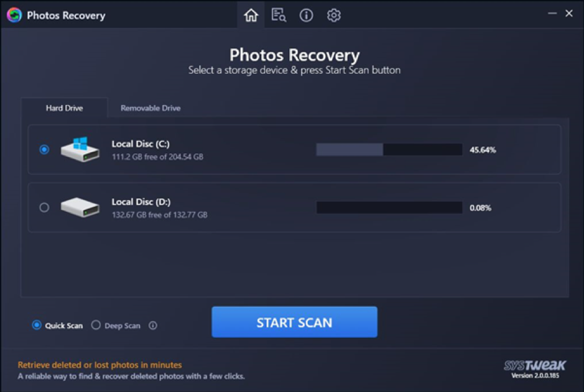Open the scan results list icon
The image size is (584, 392).
(x=279, y=16)
